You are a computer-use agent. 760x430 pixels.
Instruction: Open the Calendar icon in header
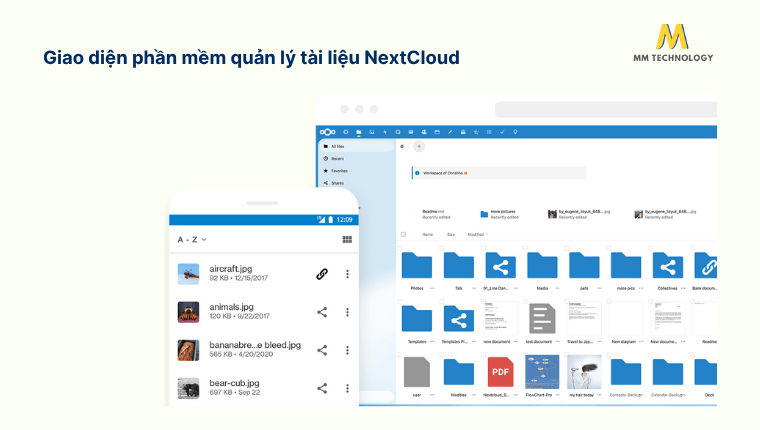[x=437, y=132]
